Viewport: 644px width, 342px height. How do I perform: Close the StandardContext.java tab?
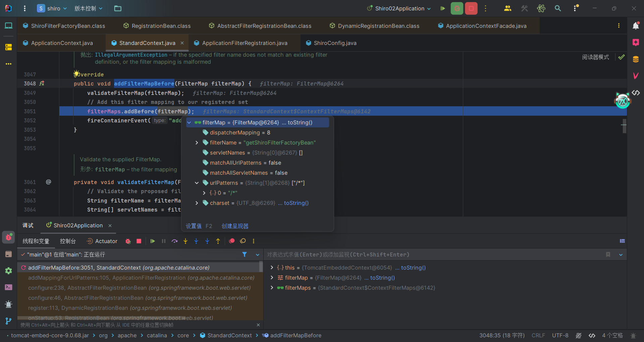click(x=182, y=43)
